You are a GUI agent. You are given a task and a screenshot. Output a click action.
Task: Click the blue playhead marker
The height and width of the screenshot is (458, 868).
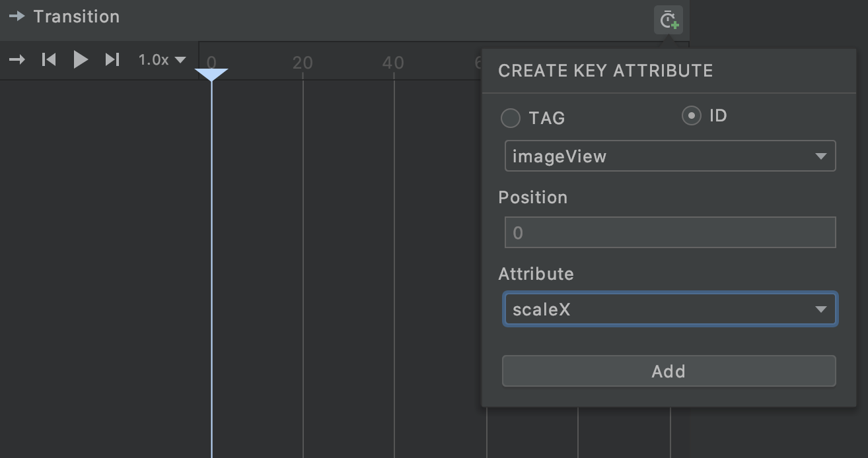pos(211,74)
